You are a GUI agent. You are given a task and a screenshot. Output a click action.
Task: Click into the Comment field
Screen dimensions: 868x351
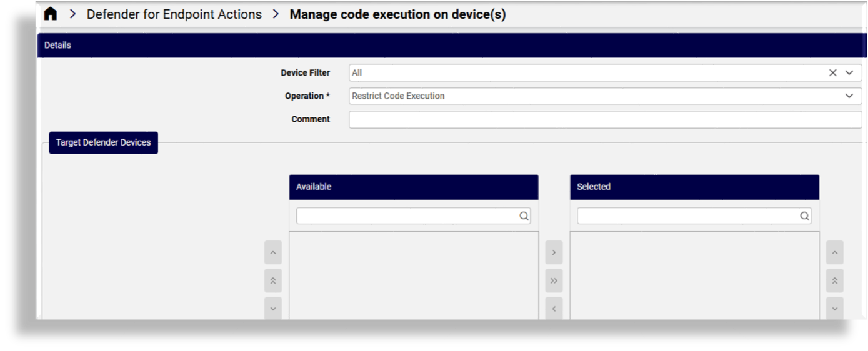[x=605, y=119]
